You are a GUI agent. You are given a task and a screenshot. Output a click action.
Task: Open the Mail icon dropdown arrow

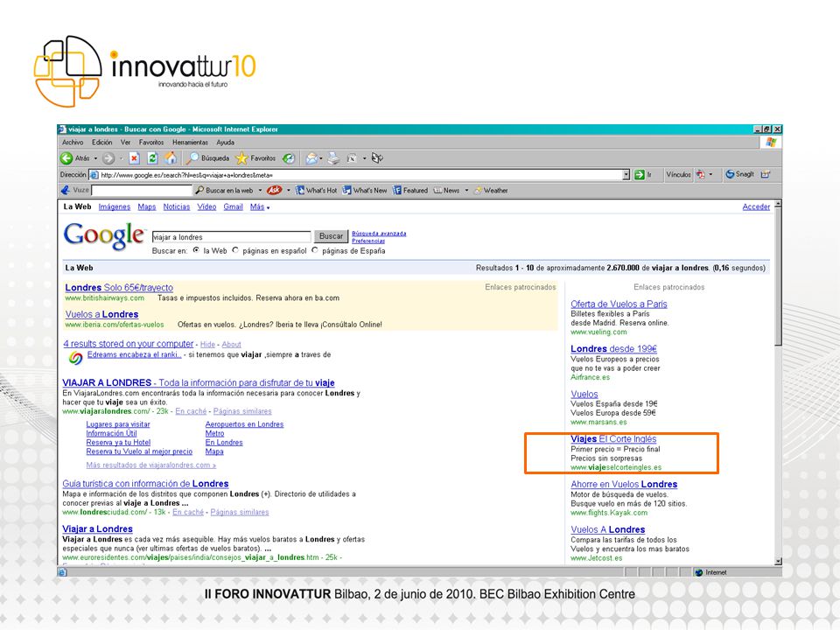pos(321,158)
